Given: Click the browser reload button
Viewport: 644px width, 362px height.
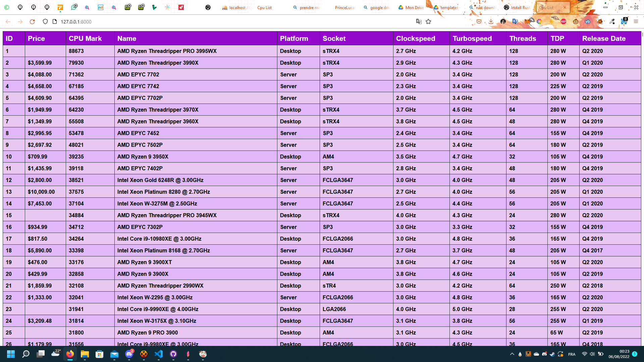Looking at the screenshot, I should [32, 22].
